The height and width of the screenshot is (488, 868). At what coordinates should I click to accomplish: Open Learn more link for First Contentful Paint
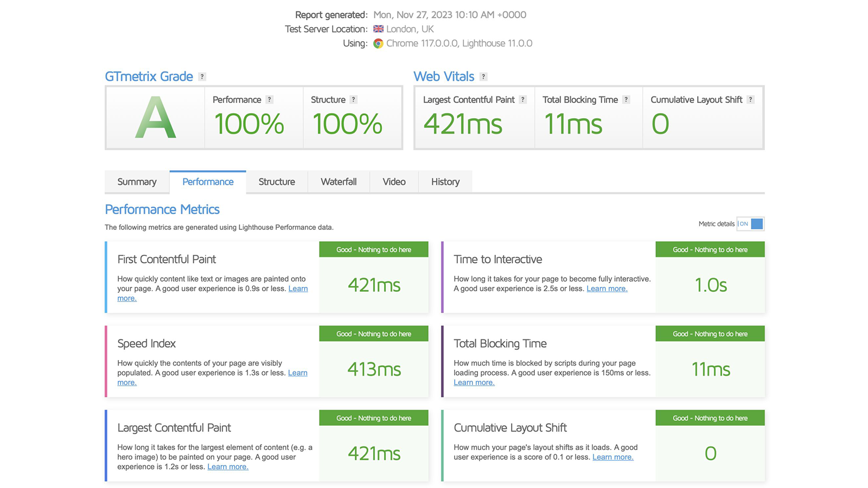point(298,288)
